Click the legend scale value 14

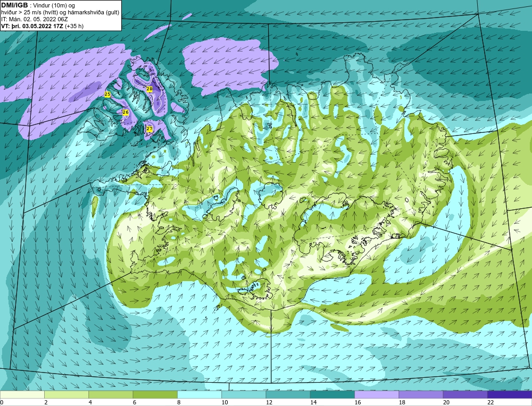(x=313, y=403)
